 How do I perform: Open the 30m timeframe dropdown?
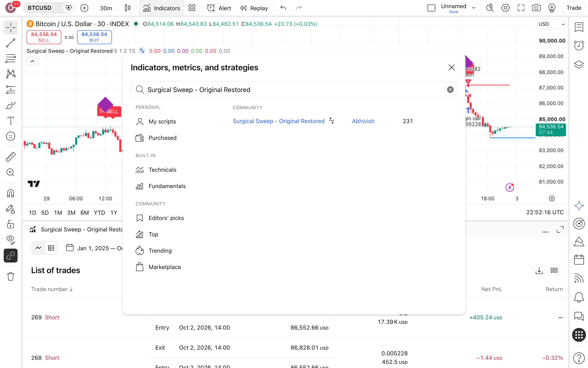click(x=106, y=8)
